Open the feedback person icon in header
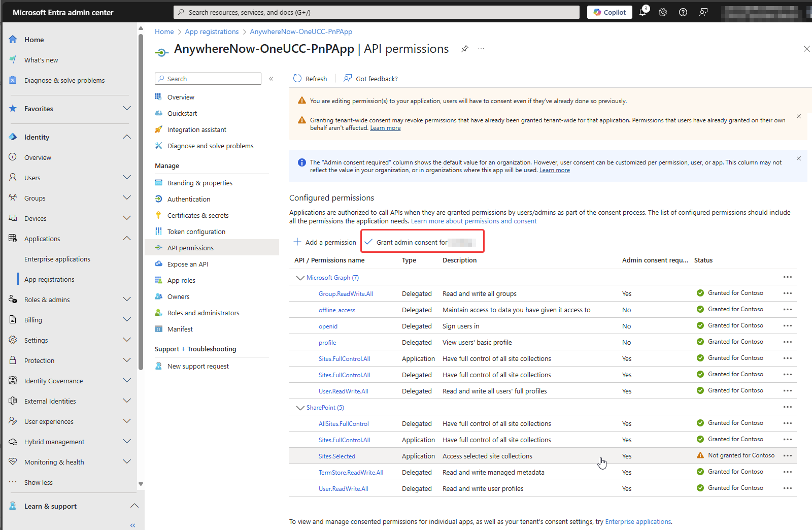 pyautogui.click(x=703, y=12)
